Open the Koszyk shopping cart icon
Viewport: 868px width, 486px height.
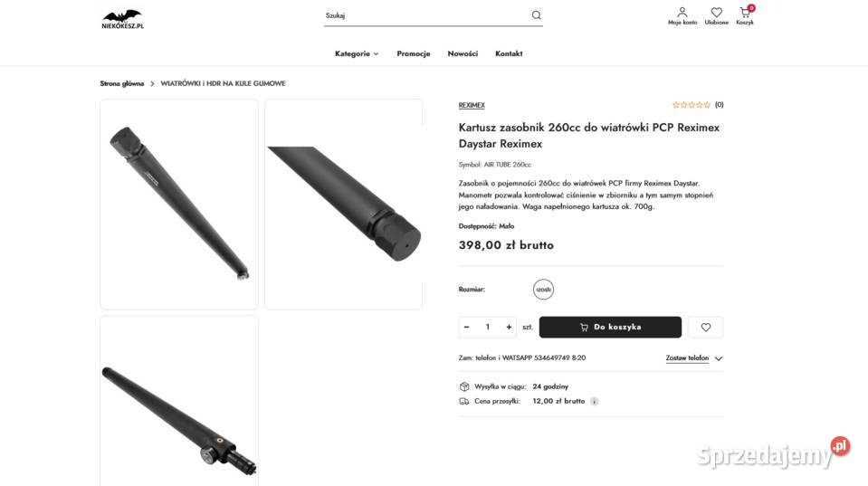pyautogui.click(x=744, y=13)
